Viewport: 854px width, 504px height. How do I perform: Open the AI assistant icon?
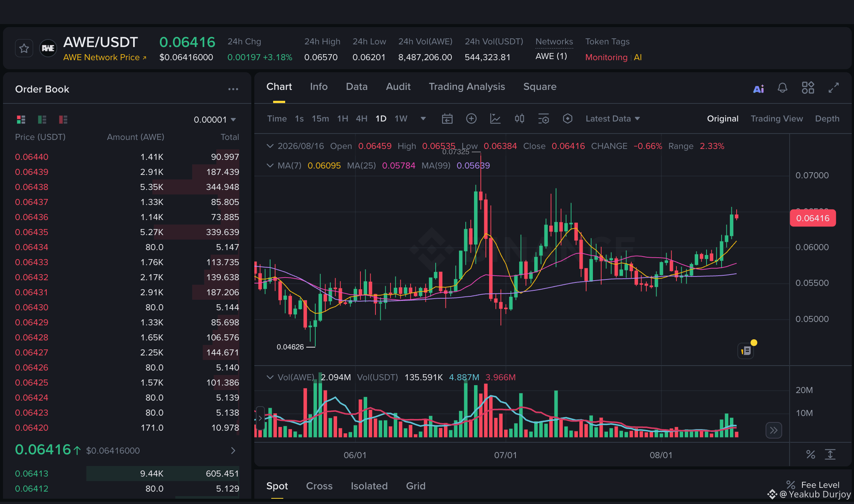pyautogui.click(x=758, y=89)
